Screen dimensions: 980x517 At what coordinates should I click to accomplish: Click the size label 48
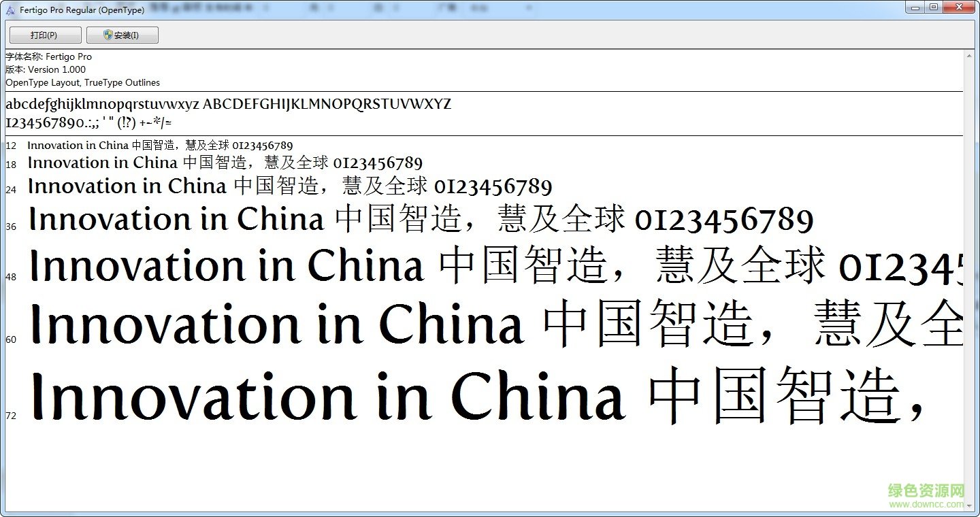tap(11, 277)
